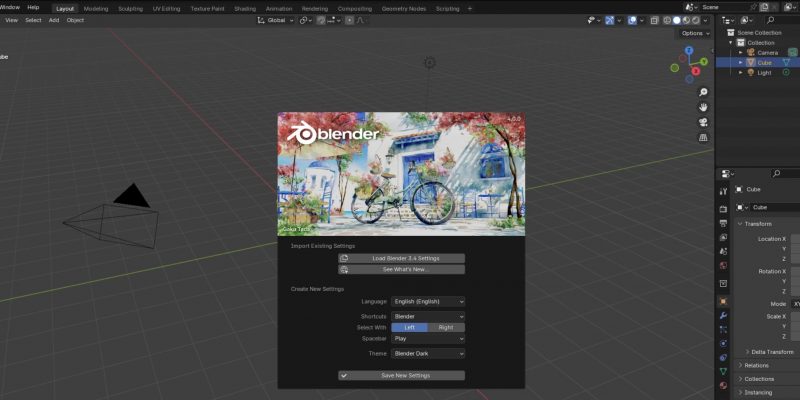The height and width of the screenshot is (400, 800).
Task: Switch to material preview shading
Action: (x=686, y=20)
